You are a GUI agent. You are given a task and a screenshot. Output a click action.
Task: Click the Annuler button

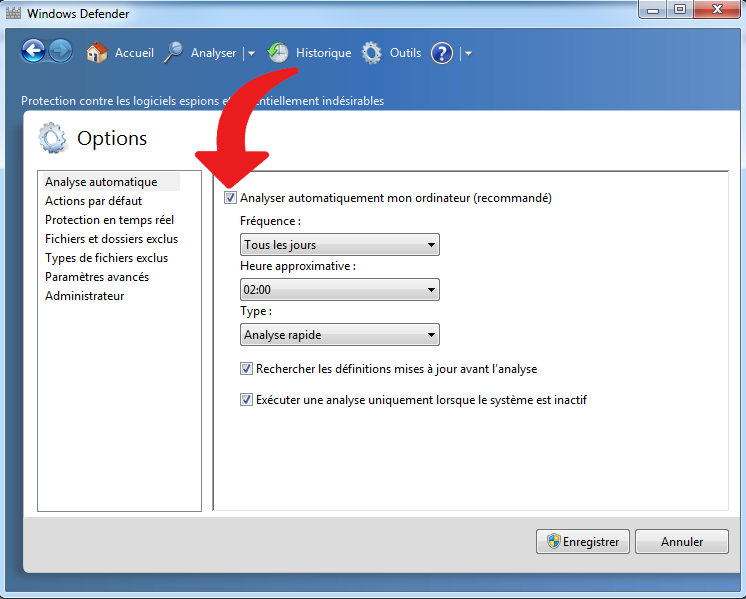pyautogui.click(x=682, y=541)
